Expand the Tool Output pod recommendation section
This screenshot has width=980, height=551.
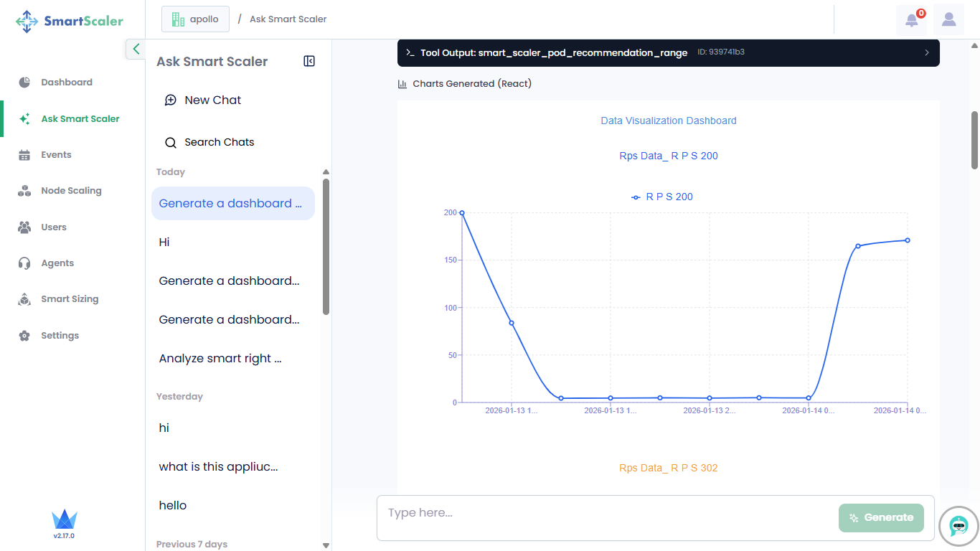[x=926, y=52]
